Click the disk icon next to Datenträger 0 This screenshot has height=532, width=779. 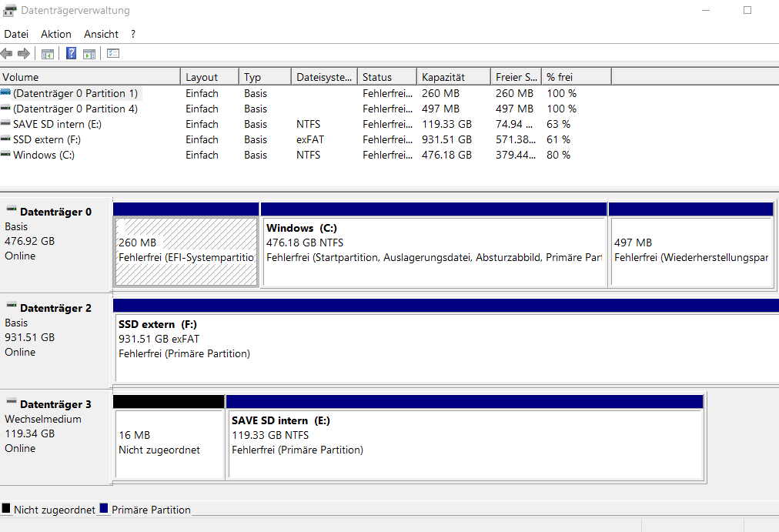click(12, 209)
